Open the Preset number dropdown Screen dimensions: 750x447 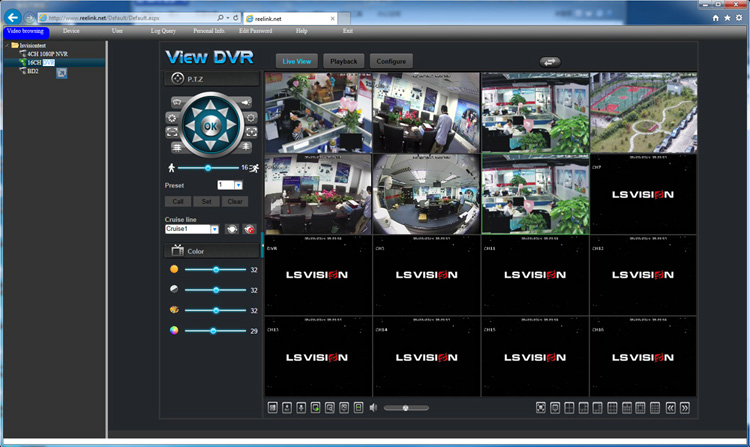(238, 185)
